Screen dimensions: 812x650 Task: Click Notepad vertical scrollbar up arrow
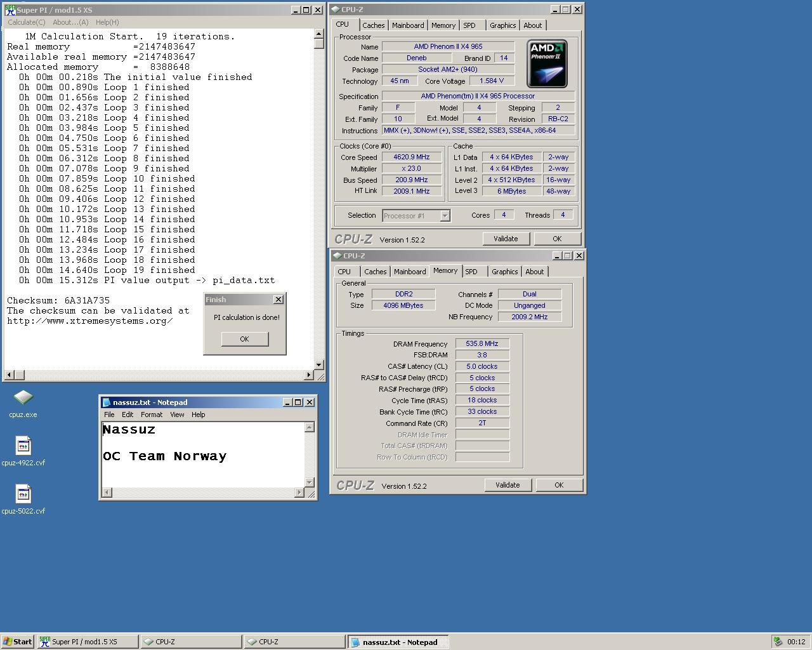(310, 427)
